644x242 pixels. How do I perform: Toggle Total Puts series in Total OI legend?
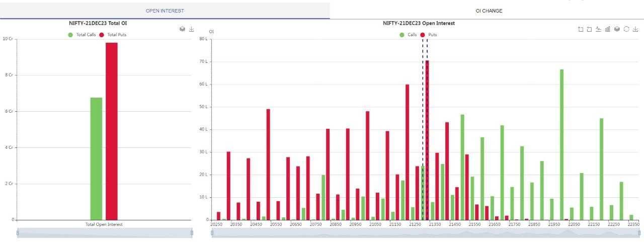click(x=113, y=35)
